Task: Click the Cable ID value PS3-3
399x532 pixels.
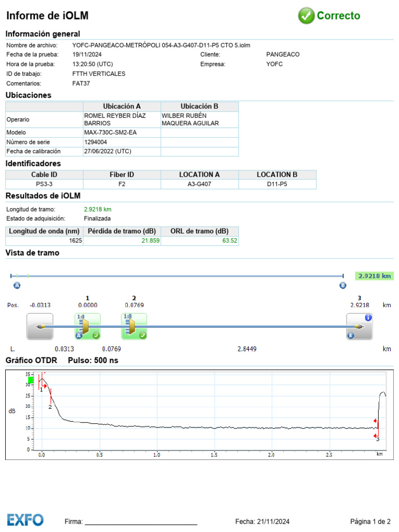Action: (44, 184)
